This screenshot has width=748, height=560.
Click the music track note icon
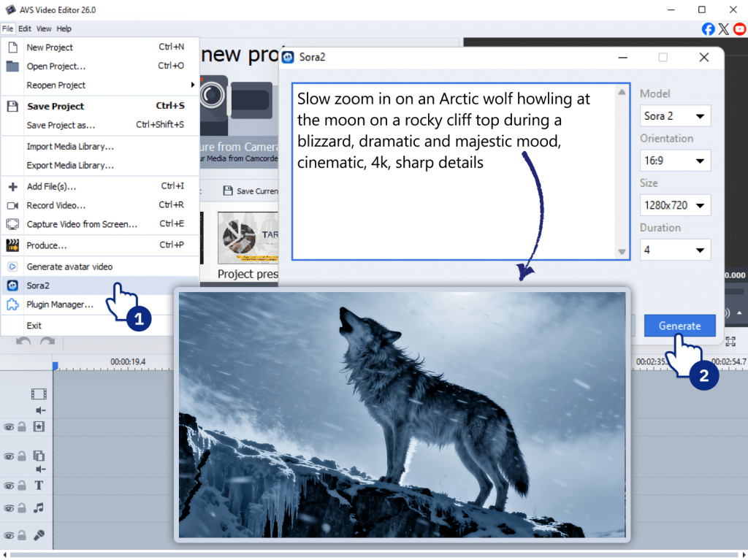(39, 507)
